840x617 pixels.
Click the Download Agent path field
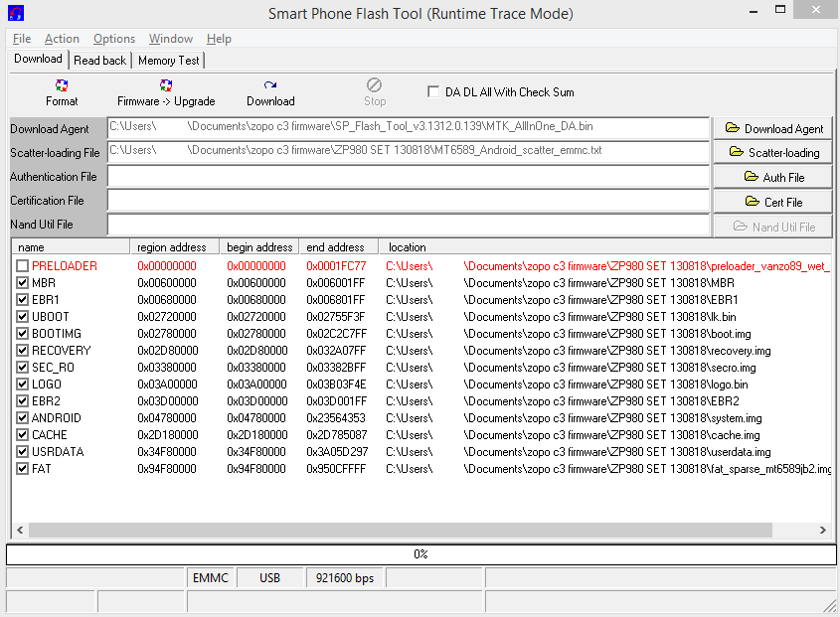coord(409,128)
